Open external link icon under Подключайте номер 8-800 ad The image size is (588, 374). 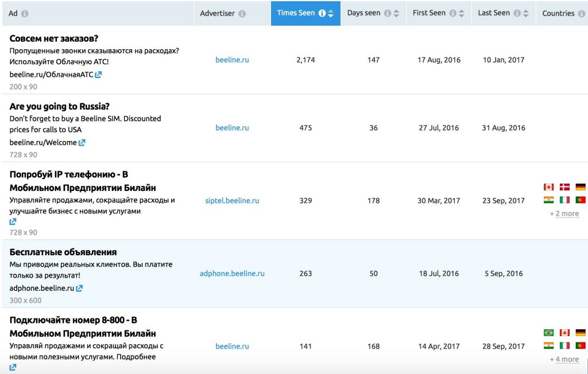click(x=13, y=367)
